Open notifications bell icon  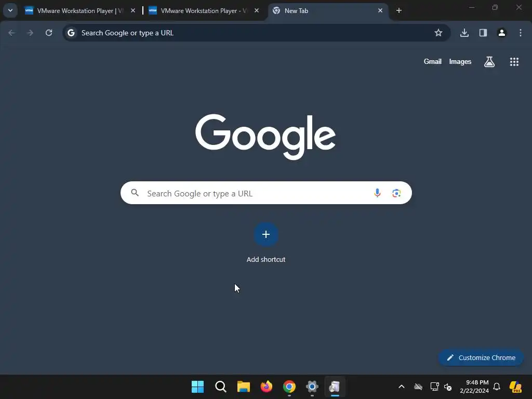(x=497, y=387)
